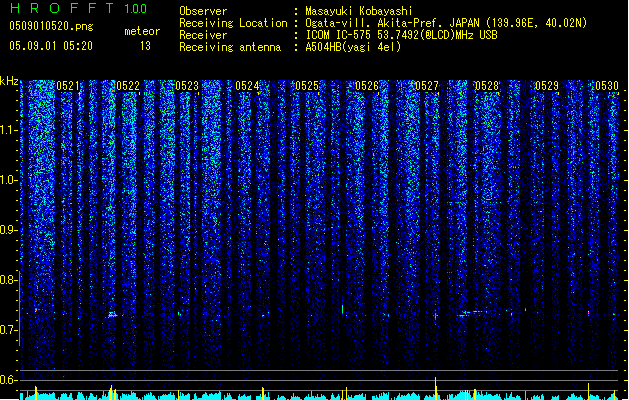Click the 0524 time marker
The width and height of the screenshot is (629, 400).
point(247,86)
